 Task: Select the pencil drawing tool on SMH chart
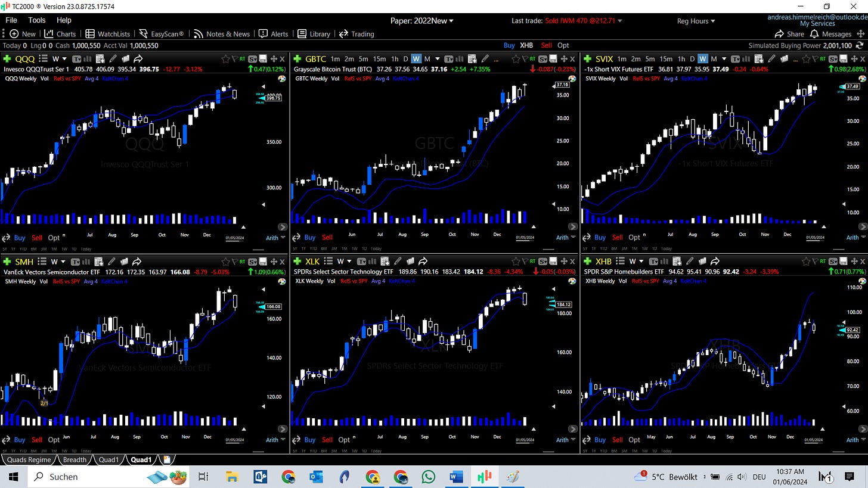point(111,262)
